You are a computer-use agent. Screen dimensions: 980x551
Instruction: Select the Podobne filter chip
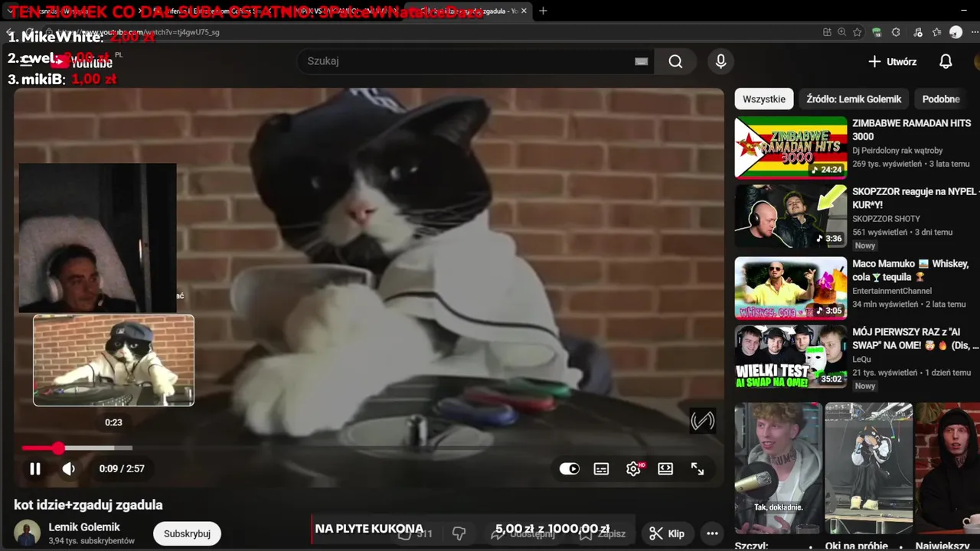(941, 99)
